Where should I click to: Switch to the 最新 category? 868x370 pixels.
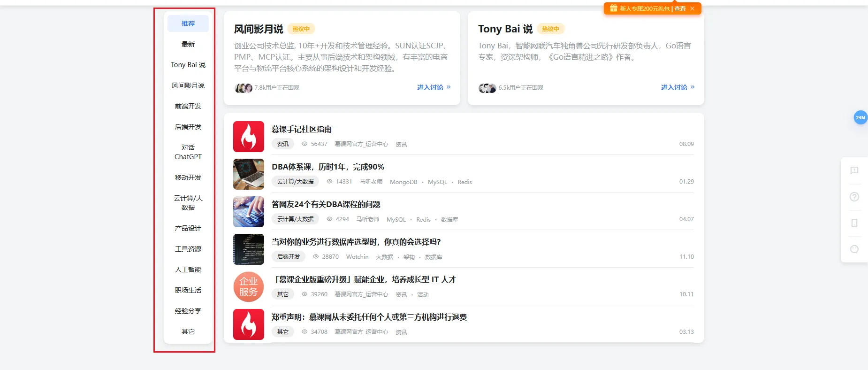coord(188,44)
